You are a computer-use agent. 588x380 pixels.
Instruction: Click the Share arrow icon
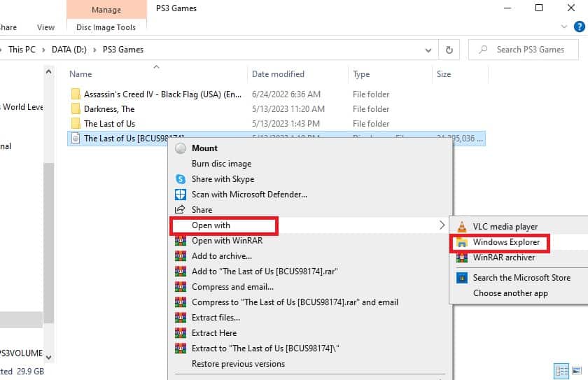[x=180, y=209]
